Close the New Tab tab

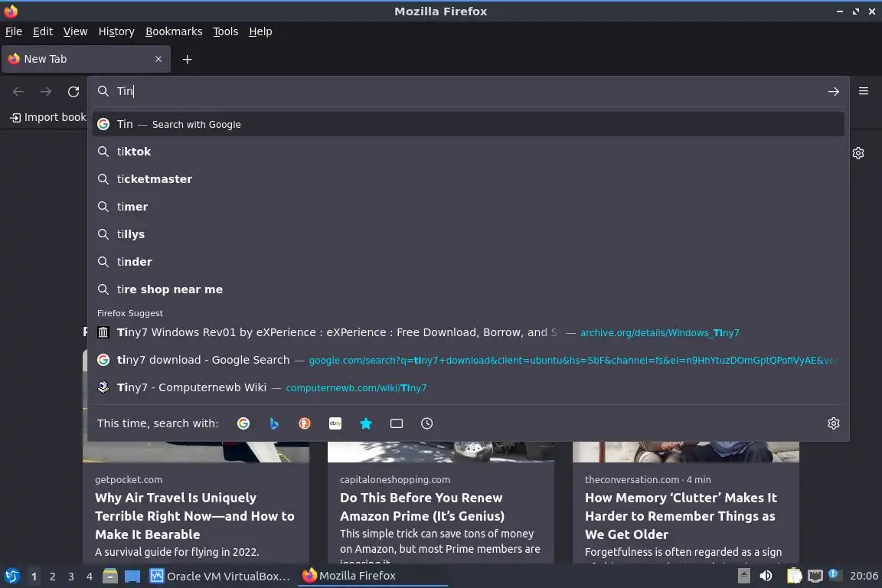pos(158,59)
